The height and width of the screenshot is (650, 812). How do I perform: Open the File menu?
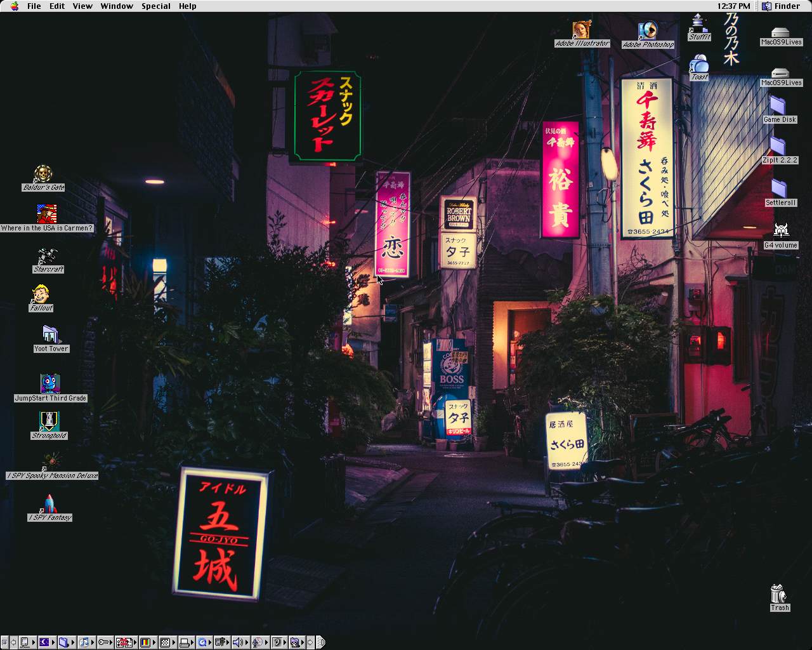[x=34, y=6]
